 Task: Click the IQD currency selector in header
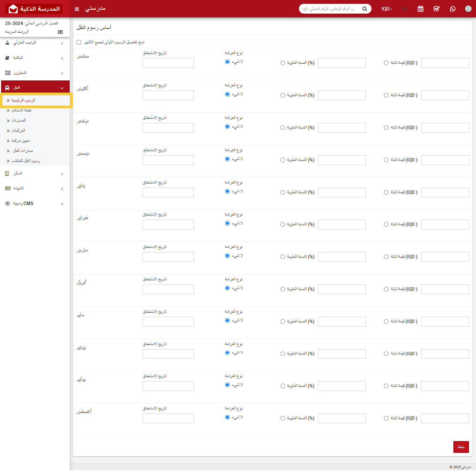point(386,9)
